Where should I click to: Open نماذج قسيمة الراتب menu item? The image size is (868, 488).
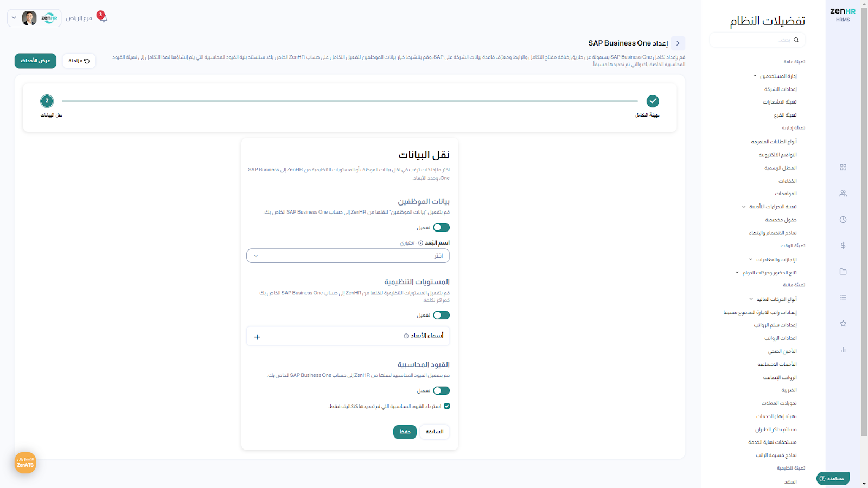776,455
